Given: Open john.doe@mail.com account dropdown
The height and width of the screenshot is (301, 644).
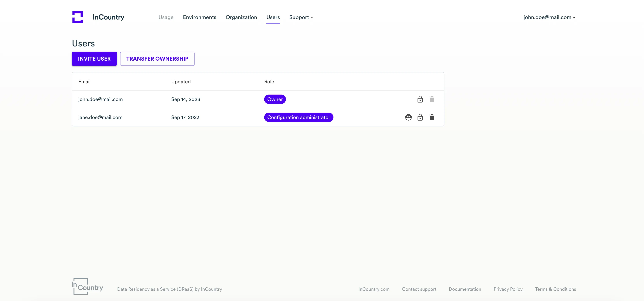Looking at the screenshot, I should [549, 17].
